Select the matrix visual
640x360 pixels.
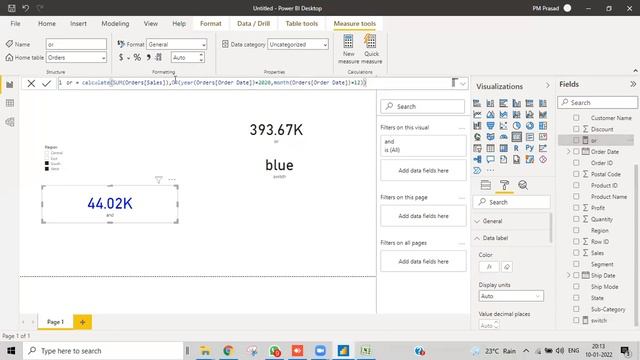pyautogui.click(x=503, y=148)
